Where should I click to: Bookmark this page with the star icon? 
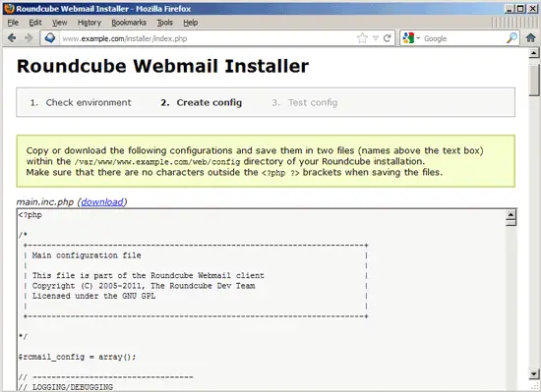(x=362, y=38)
